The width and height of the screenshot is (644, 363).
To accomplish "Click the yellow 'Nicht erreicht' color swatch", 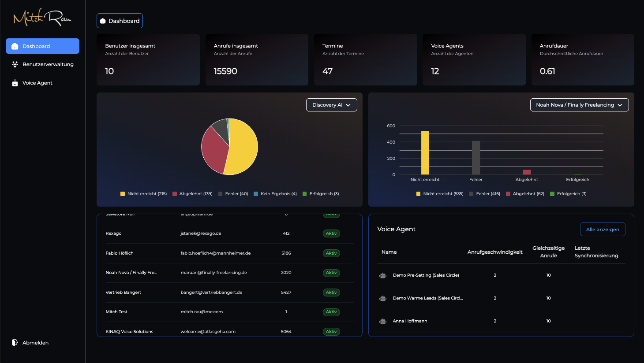I will point(122,193).
